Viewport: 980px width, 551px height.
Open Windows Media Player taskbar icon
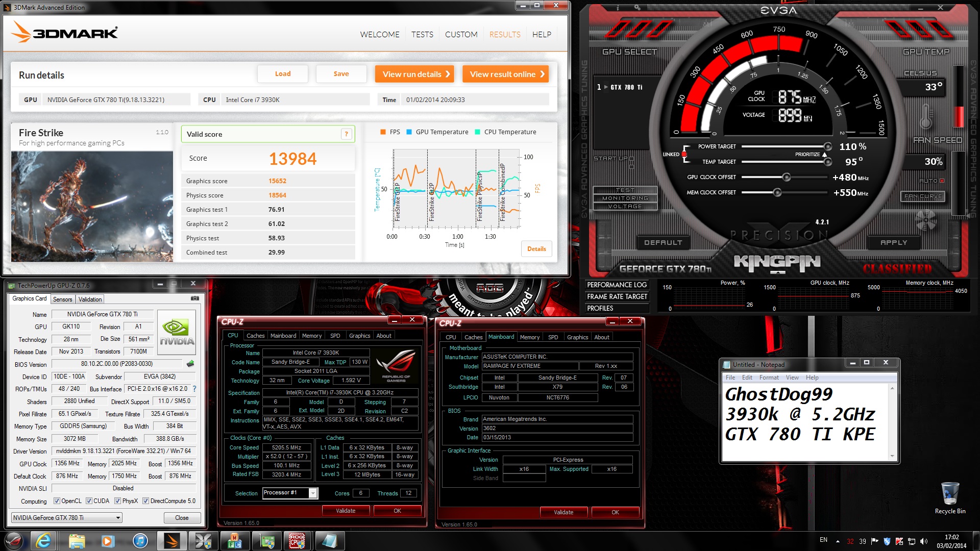coord(108,541)
